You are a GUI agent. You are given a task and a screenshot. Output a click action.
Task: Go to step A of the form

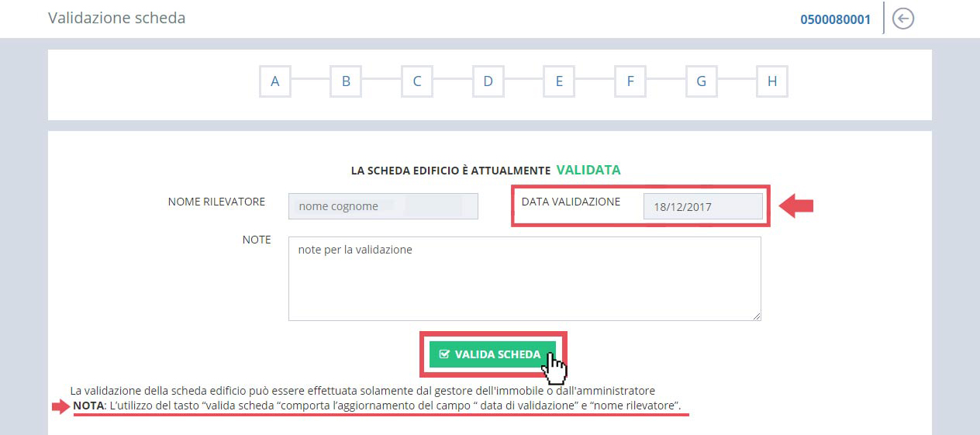click(275, 81)
